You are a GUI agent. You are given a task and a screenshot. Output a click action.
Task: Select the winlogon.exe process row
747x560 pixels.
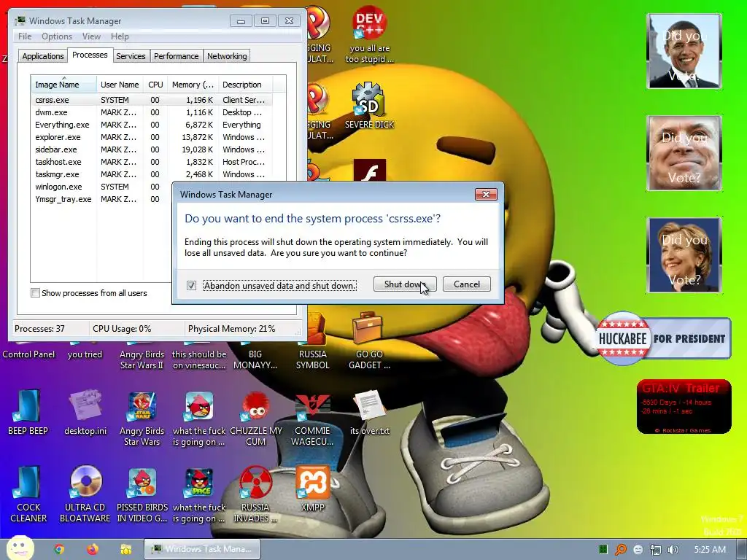(101, 187)
